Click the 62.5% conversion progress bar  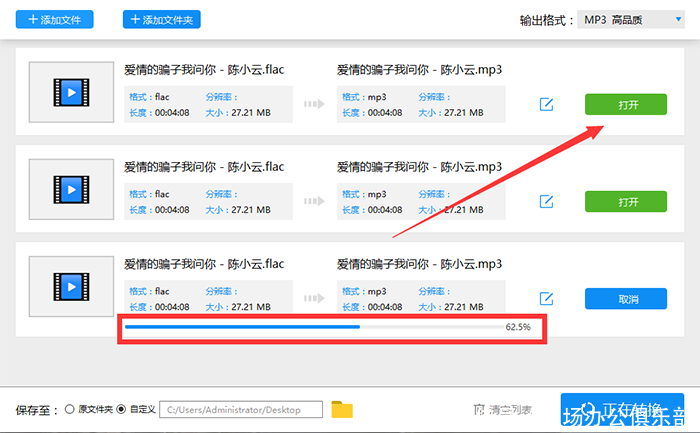314,327
